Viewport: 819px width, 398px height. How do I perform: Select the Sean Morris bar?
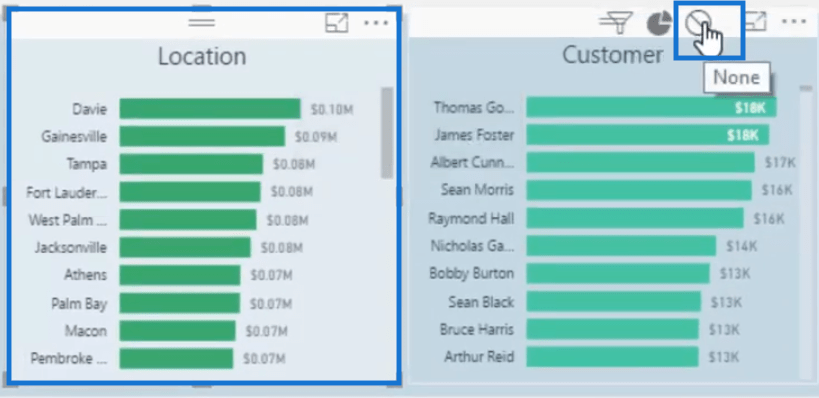639,190
